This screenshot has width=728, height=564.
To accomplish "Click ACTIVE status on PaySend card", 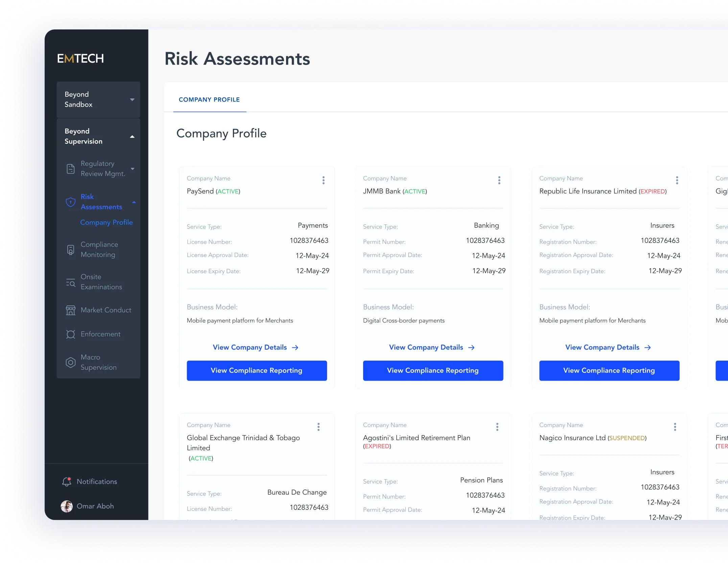I will (228, 191).
